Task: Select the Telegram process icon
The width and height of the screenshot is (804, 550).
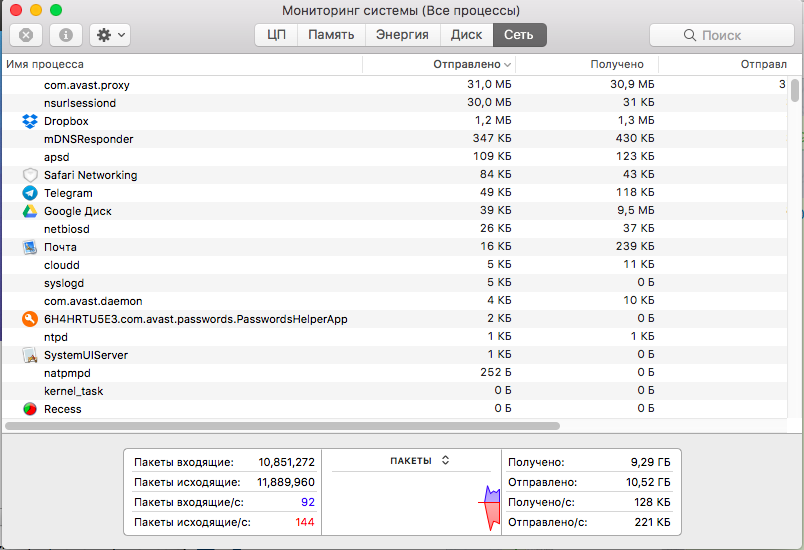Action: [x=29, y=193]
